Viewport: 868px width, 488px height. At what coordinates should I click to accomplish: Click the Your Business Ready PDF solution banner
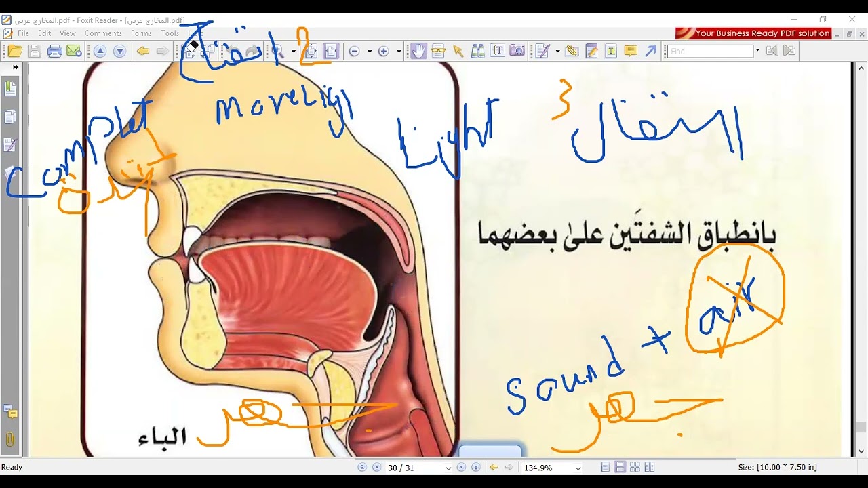(x=753, y=33)
